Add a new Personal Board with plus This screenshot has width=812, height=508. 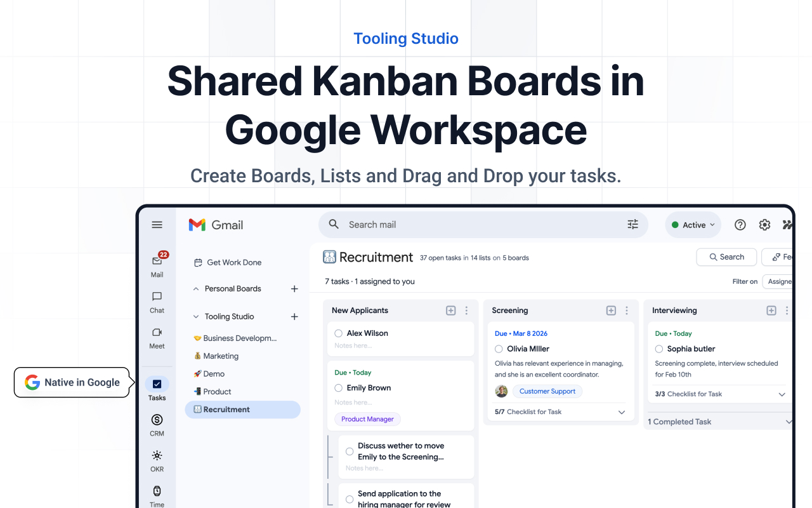[294, 289]
